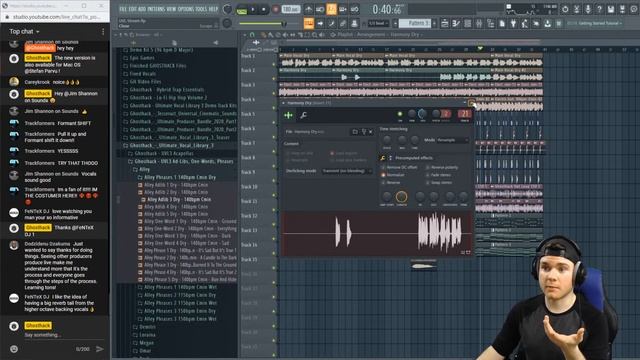
Task: Expand the Fixed Vocals folder
Action: pos(143,74)
